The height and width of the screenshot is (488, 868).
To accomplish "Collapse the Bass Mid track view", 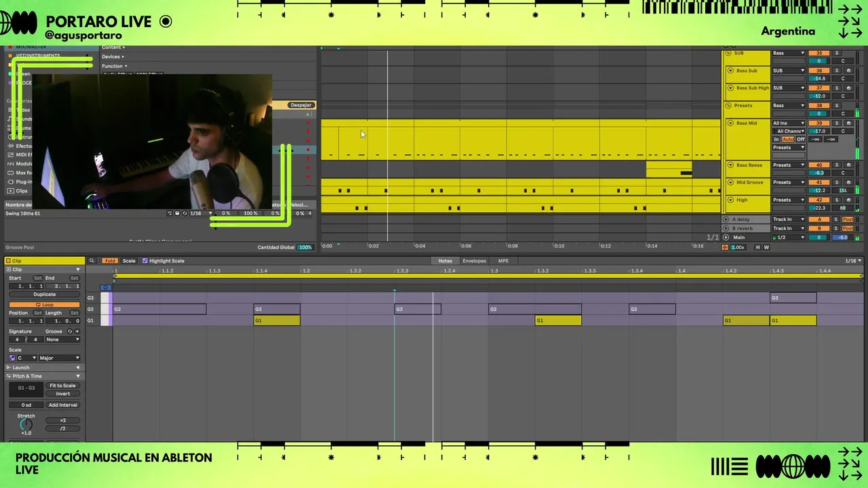I will [x=730, y=123].
